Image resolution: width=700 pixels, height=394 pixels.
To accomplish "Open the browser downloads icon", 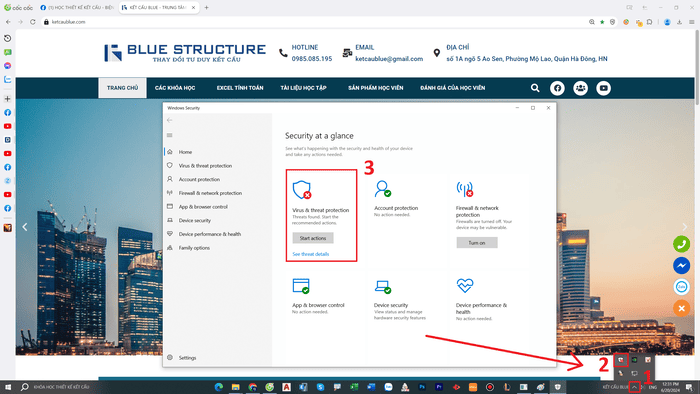I will pos(679,22).
